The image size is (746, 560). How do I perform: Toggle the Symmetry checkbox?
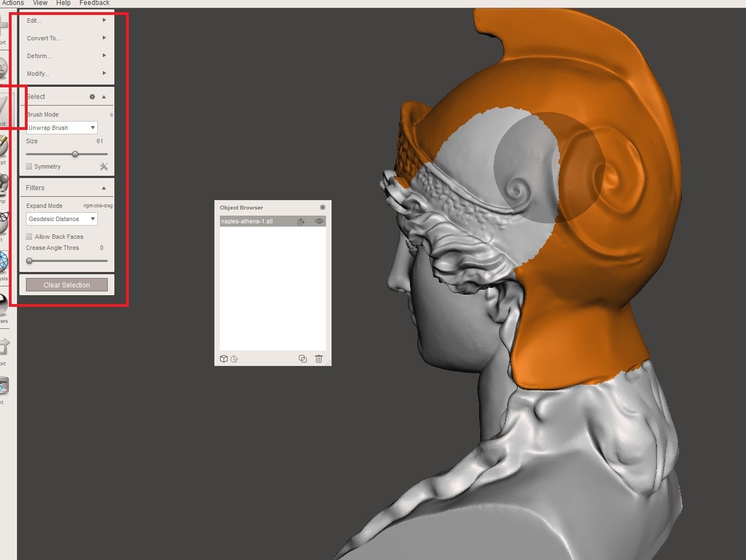tap(29, 166)
